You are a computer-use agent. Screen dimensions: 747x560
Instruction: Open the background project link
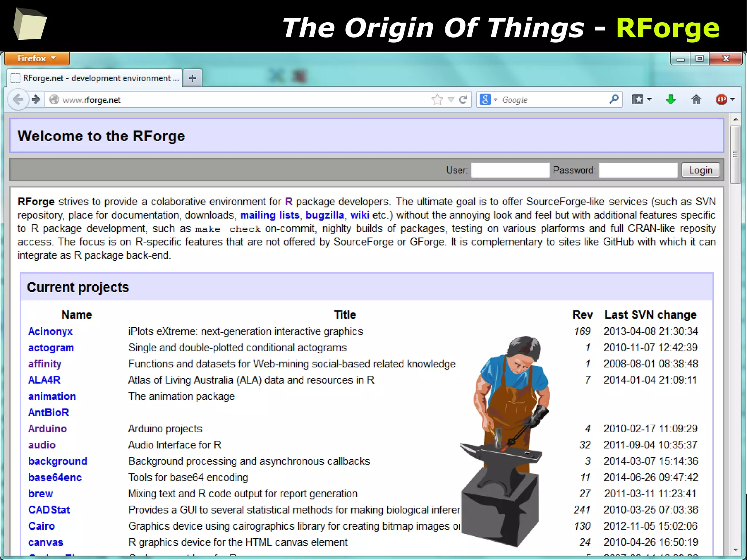coord(58,461)
